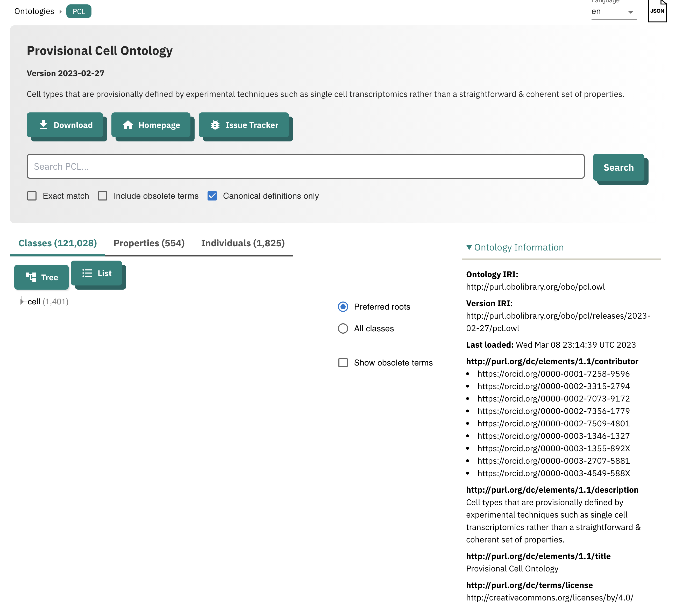Click inside the Search PCL input field
Viewport: 683px width, 616px height.
[305, 166]
